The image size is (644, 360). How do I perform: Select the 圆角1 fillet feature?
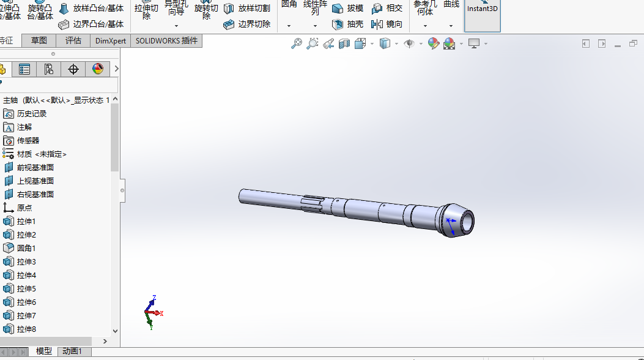(x=20, y=248)
